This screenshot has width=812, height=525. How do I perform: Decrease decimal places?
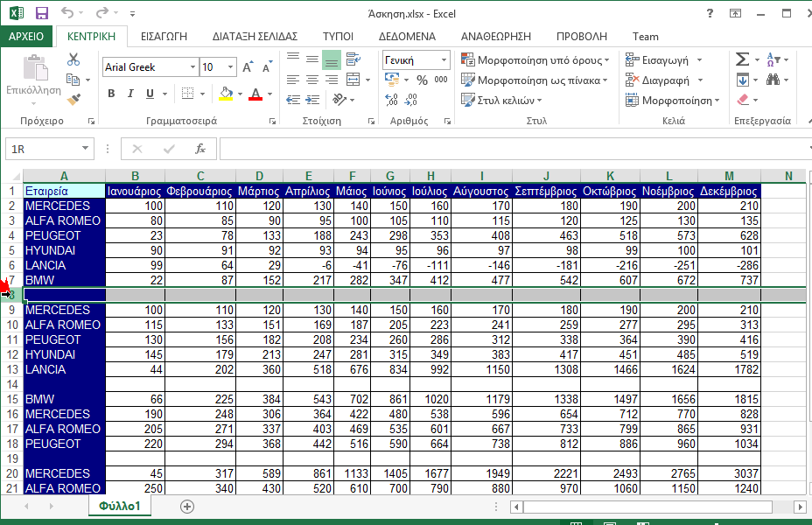pos(410,100)
